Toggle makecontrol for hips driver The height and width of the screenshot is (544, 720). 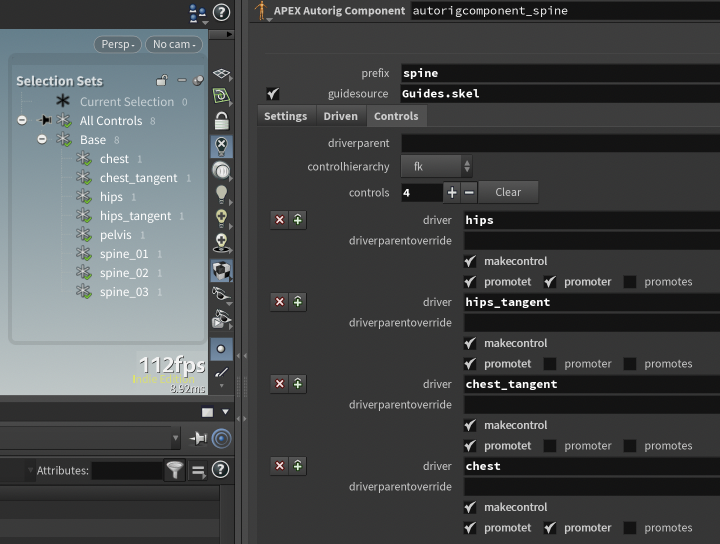[x=470, y=261]
